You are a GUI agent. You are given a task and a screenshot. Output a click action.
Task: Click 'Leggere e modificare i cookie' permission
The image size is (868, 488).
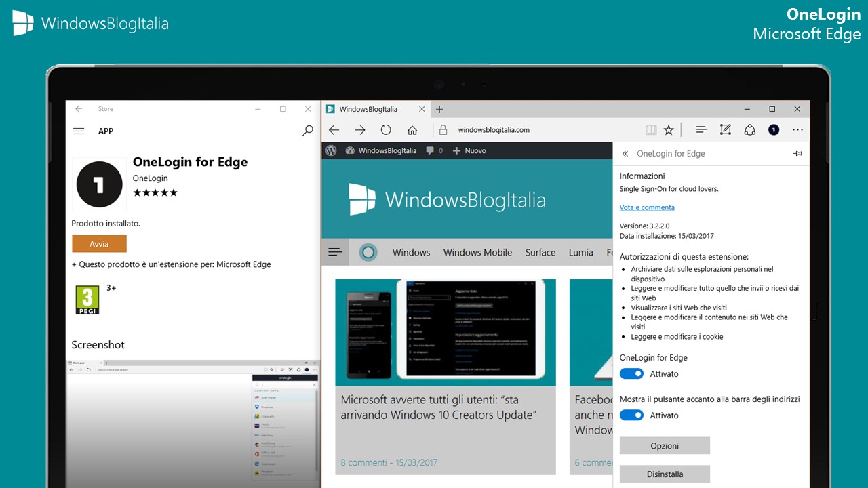[677, 337]
